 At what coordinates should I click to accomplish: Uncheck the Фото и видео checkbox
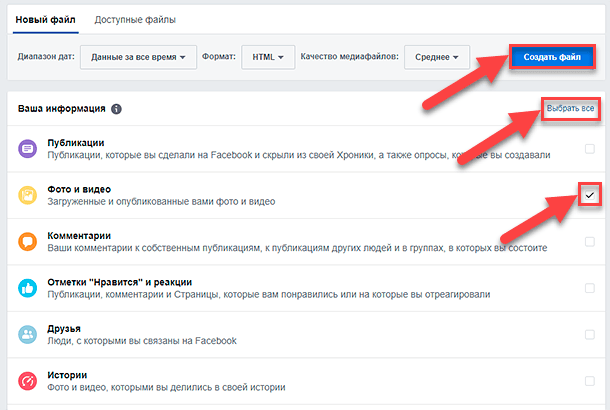click(x=590, y=196)
